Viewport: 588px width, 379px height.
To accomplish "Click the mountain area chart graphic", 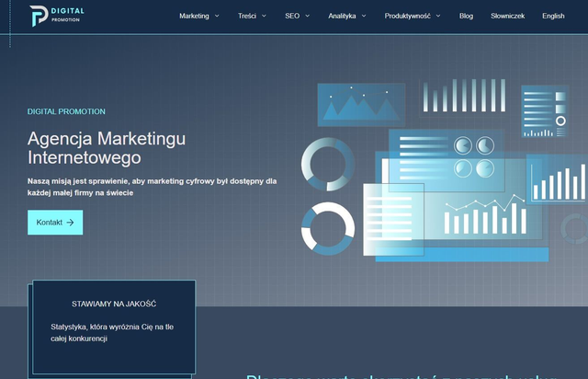I will coord(360,106).
